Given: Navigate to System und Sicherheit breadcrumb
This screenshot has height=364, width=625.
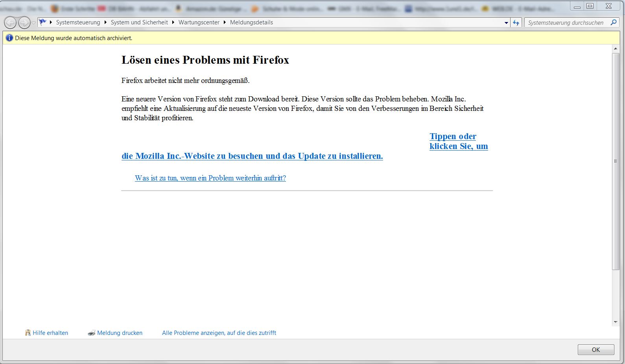Looking at the screenshot, I should [139, 22].
